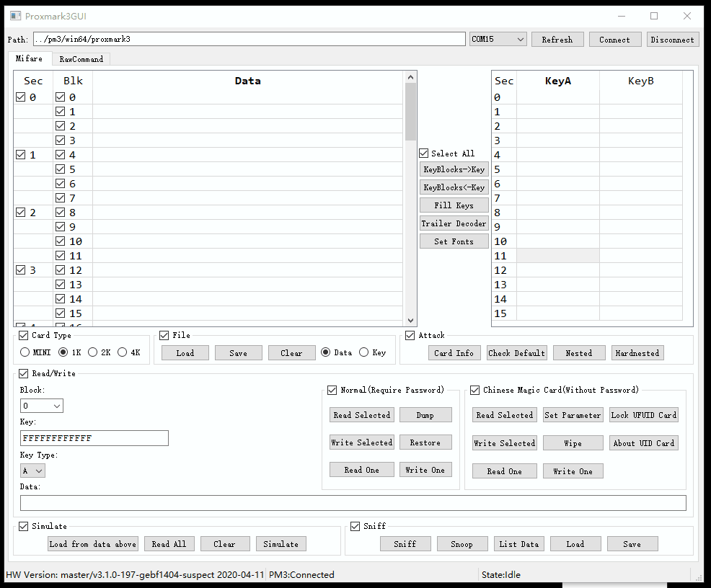The image size is (711, 588).
Task: Open the Trailer Decoder
Action: tap(454, 223)
